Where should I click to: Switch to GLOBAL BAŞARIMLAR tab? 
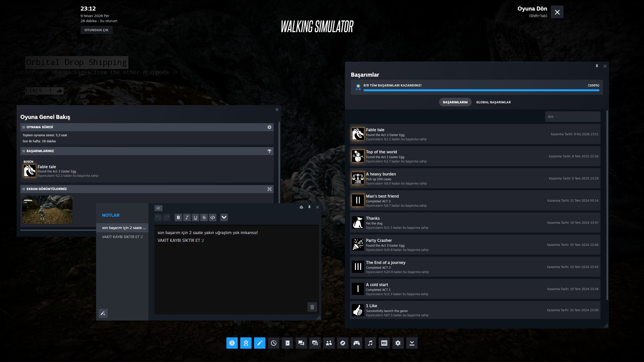click(493, 102)
